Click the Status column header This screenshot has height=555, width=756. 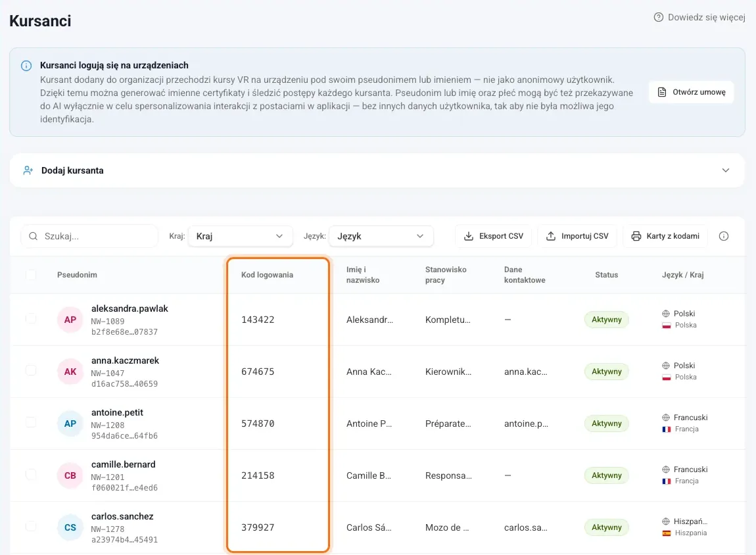[606, 275]
